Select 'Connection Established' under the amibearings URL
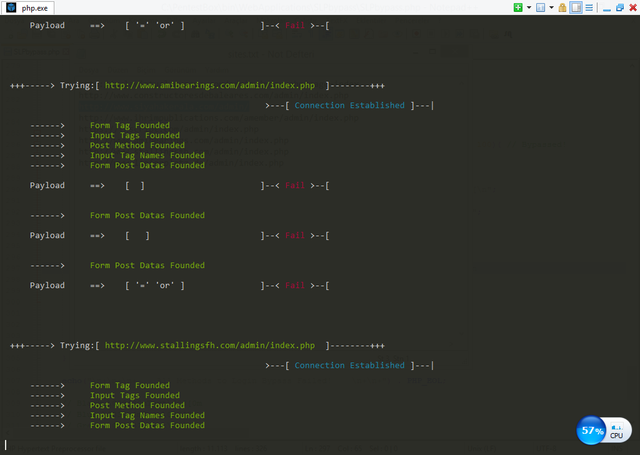 click(349, 105)
